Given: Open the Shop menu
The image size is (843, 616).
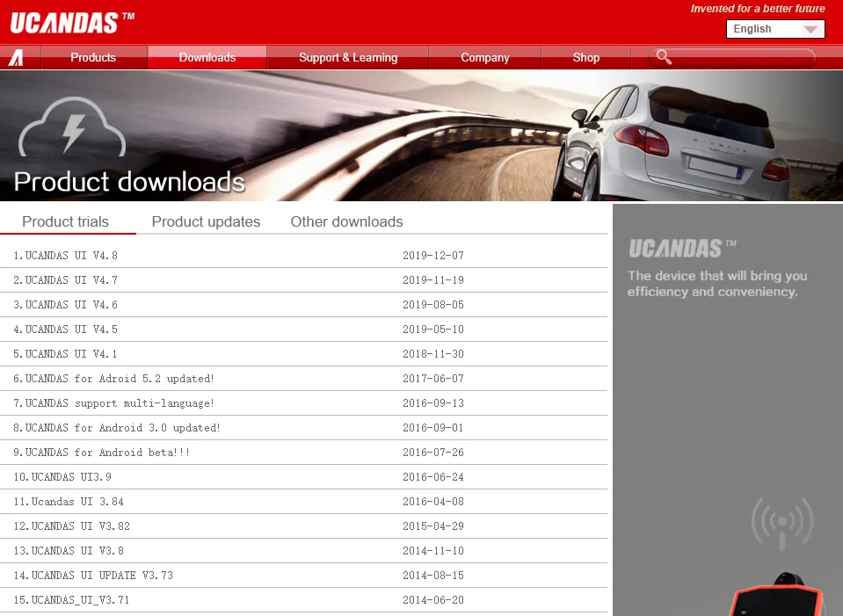Looking at the screenshot, I should tap(586, 57).
